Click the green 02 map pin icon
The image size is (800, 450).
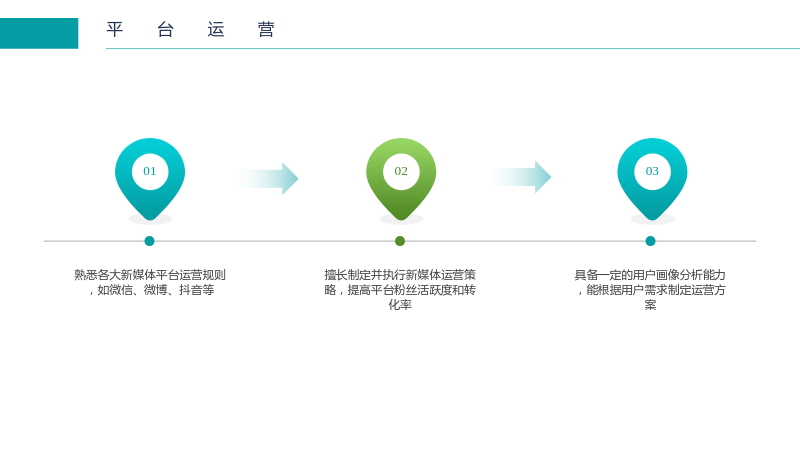coord(401,179)
